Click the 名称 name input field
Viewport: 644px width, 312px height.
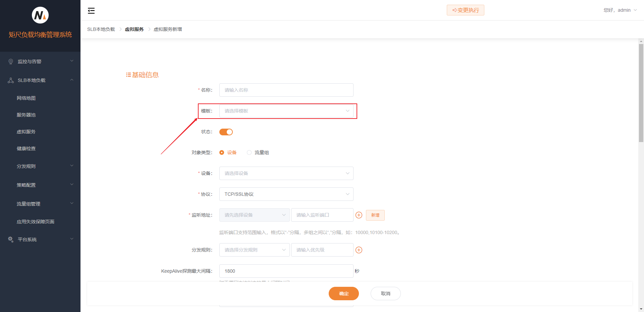pos(286,90)
